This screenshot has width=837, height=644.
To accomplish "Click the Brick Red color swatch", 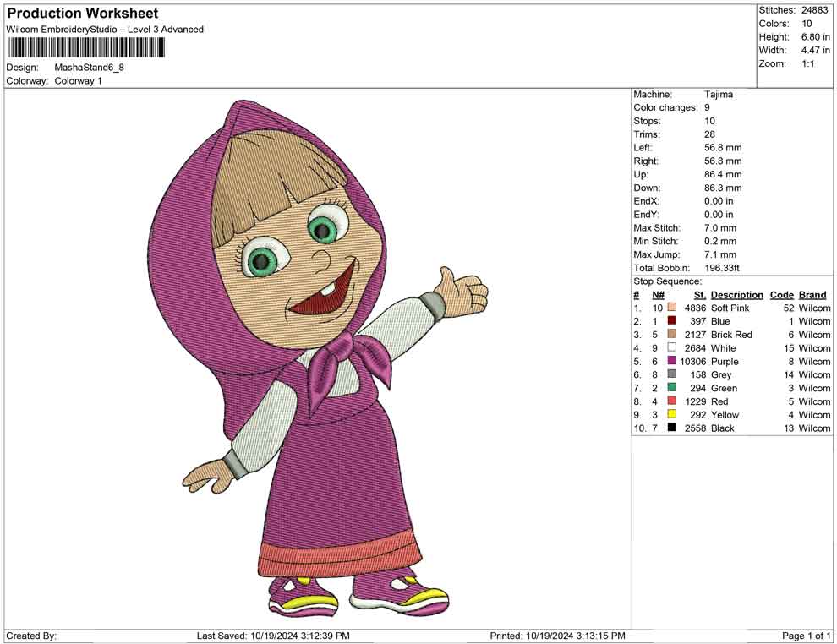I will (x=672, y=334).
